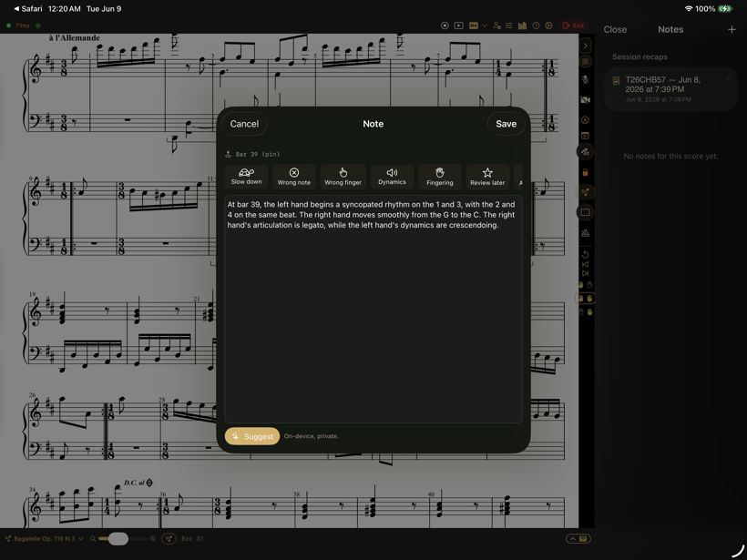Click the highlighted music note list icon

point(586,192)
